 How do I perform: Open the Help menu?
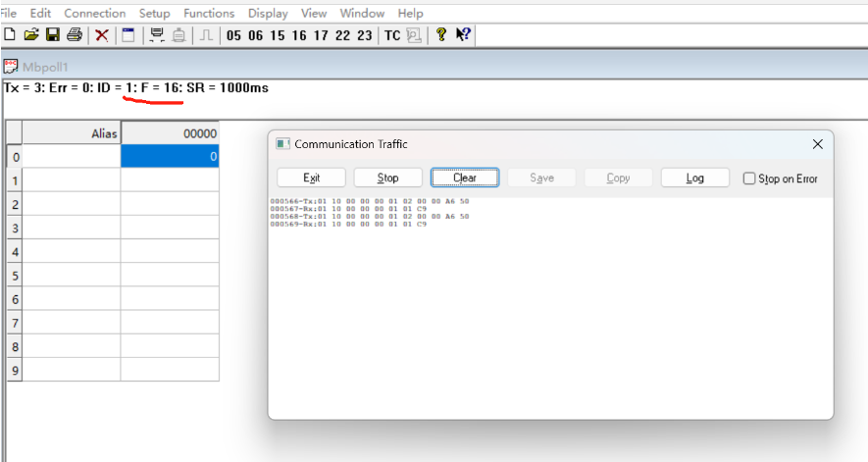(x=410, y=14)
